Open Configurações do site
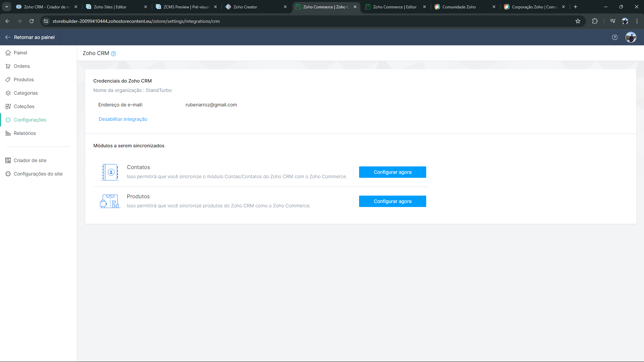This screenshot has height=362, width=644. coord(38,174)
